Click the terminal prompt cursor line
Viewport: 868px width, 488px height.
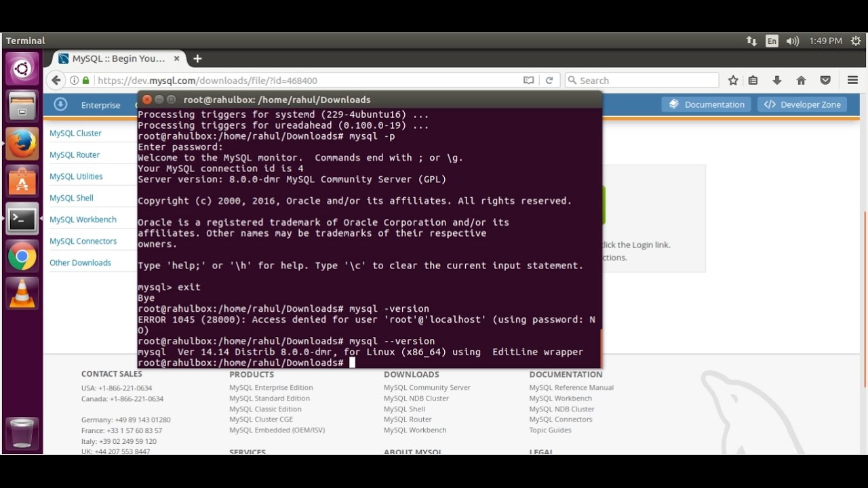click(x=246, y=363)
